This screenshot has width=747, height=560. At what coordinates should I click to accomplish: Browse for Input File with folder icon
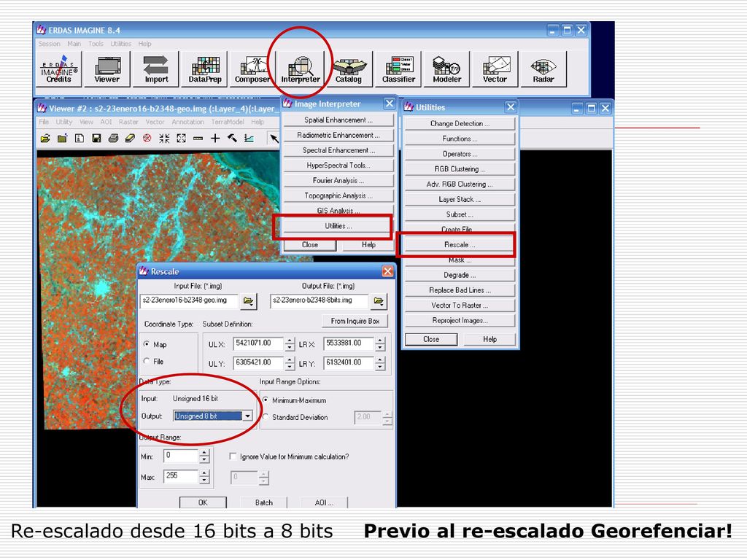point(248,301)
